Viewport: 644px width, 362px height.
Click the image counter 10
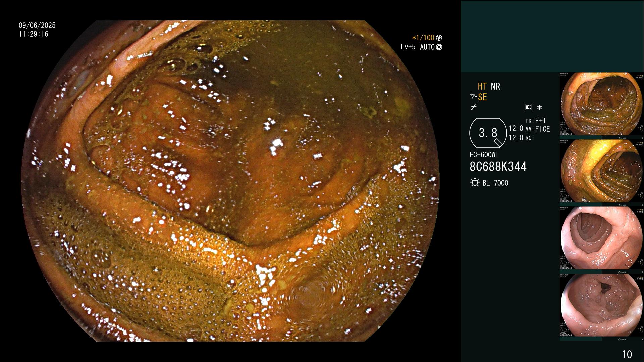point(627,354)
